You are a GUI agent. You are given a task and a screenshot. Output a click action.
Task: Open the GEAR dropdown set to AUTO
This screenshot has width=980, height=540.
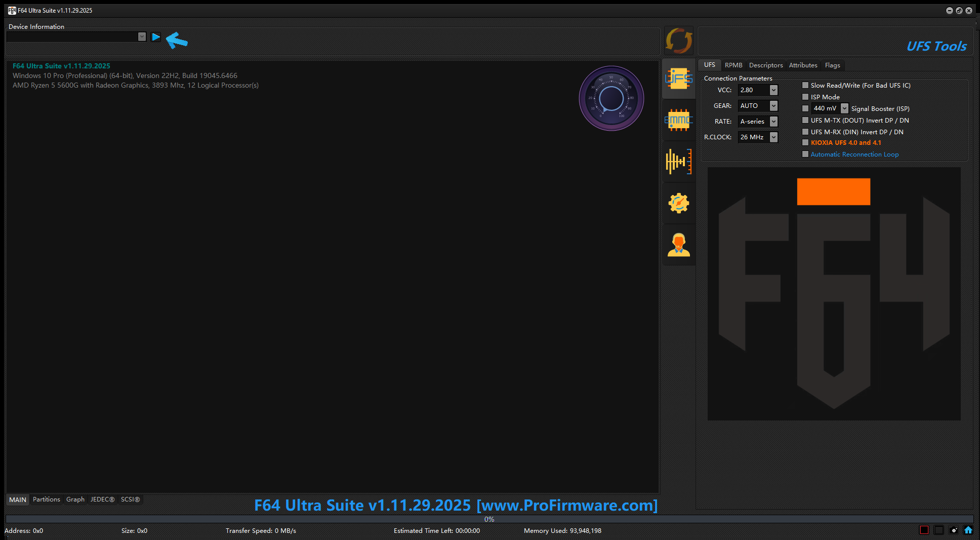click(773, 106)
